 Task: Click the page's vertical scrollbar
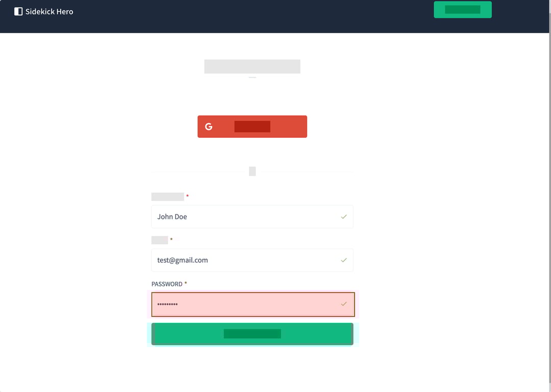click(549, 204)
